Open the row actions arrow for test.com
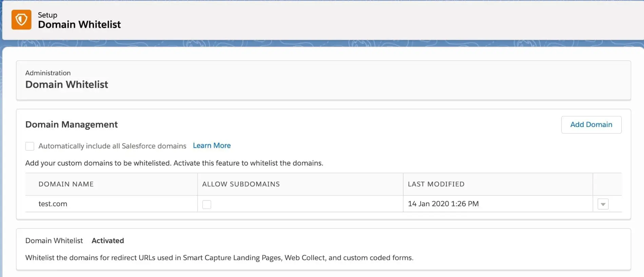Screen dimensions: 644x277 [603, 204]
